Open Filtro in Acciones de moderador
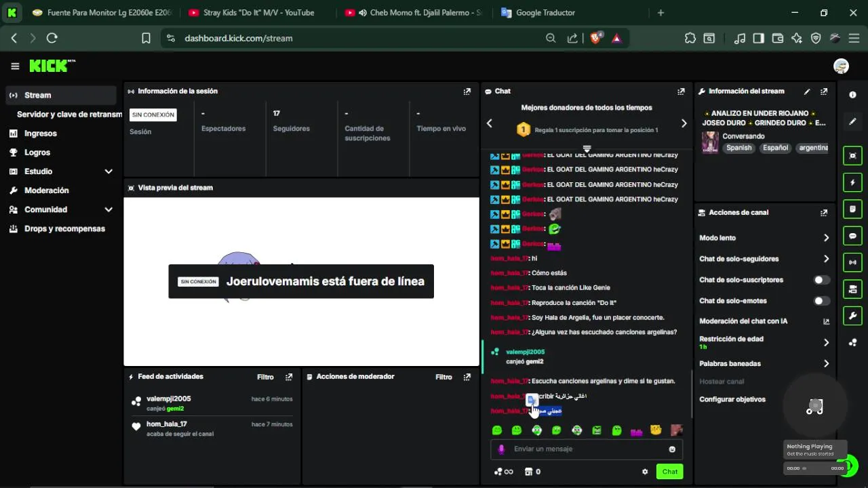The image size is (868, 488). click(443, 377)
